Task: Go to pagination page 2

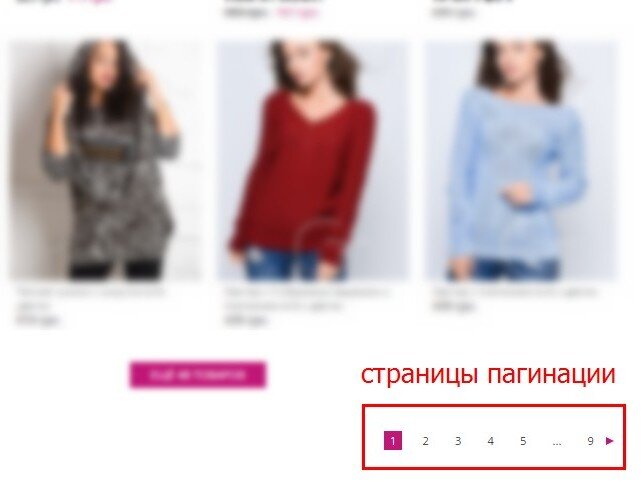Action: (x=426, y=441)
